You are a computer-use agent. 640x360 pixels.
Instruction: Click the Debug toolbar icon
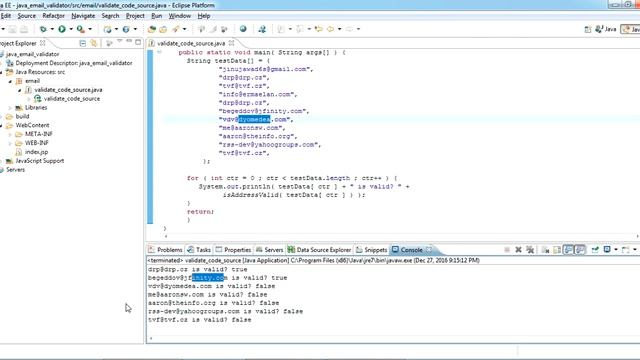pos(43,29)
